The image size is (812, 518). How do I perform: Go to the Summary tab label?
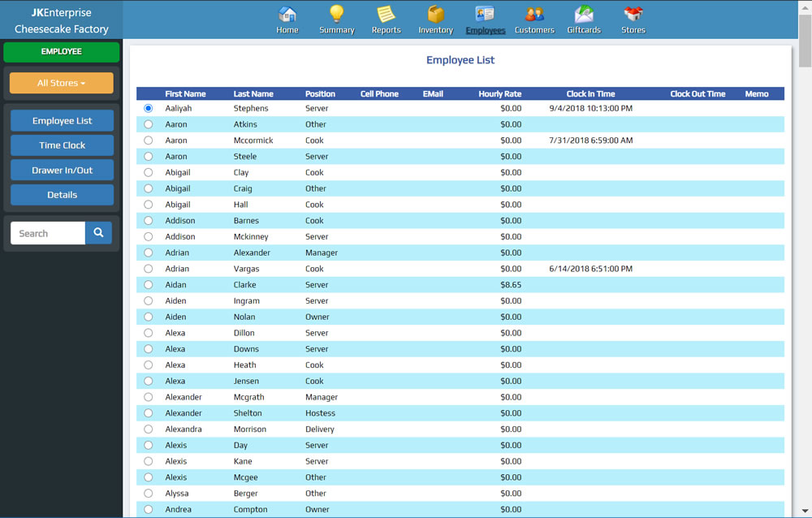(x=337, y=30)
